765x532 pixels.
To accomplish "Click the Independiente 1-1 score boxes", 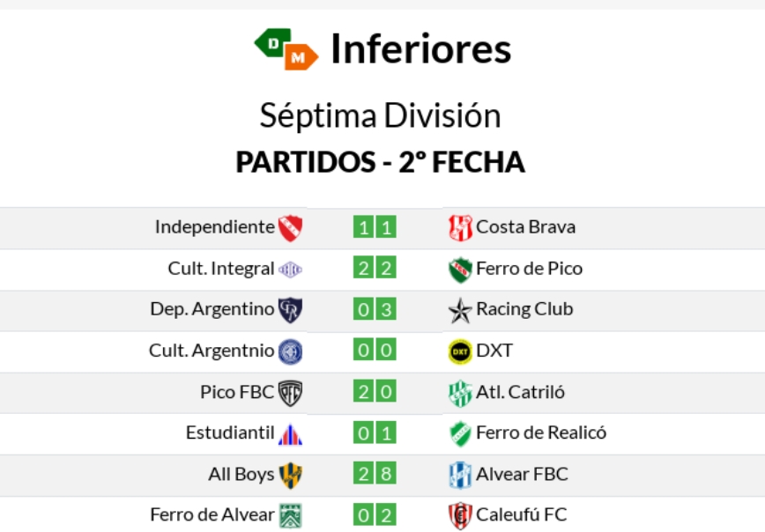I will [375, 227].
